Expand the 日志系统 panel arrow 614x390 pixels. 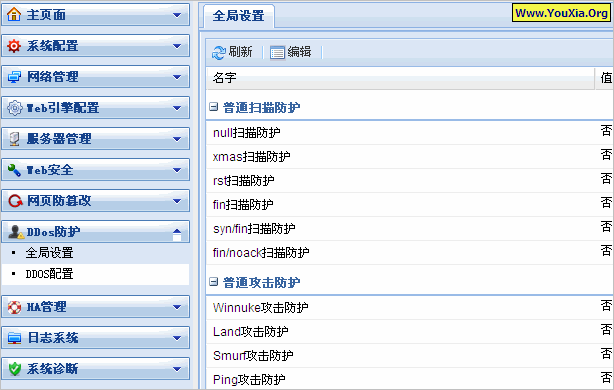(177, 338)
